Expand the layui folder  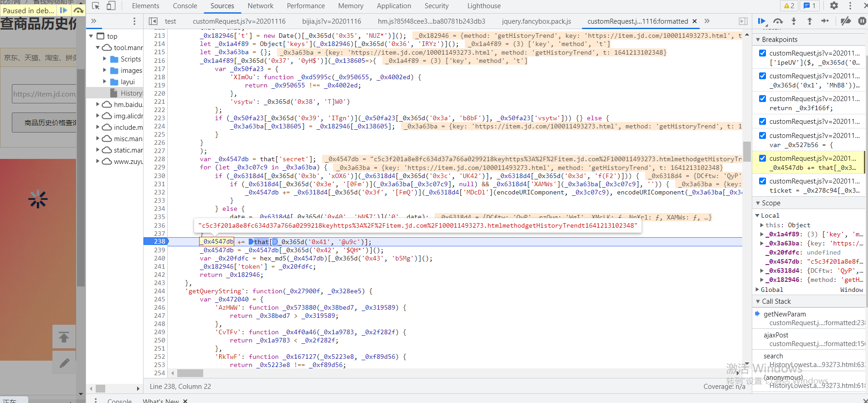click(104, 82)
